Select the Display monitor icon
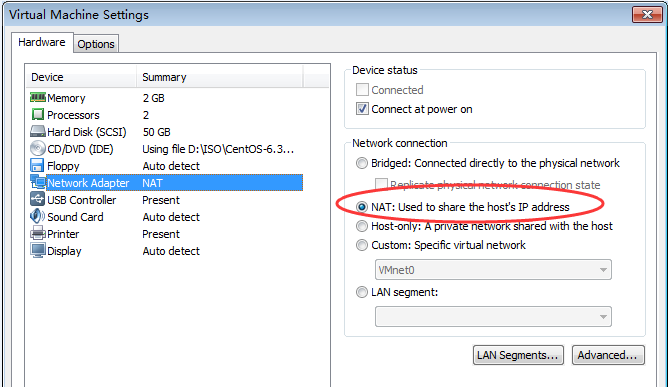668x387 pixels. pyautogui.click(x=37, y=251)
